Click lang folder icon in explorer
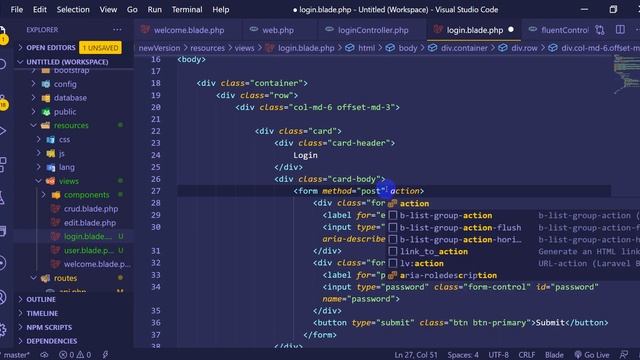Image resolution: width=640 pixels, height=360 pixels. pos(51,167)
